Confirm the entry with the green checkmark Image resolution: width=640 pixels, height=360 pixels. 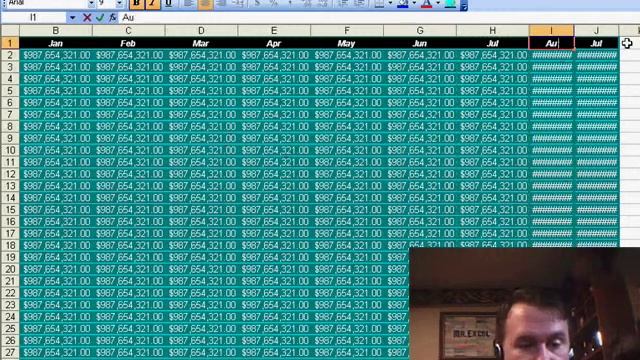[x=100, y=18]
